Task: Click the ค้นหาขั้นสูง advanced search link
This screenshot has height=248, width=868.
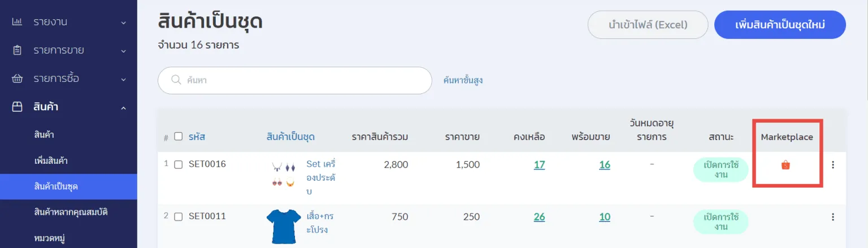Action: [463, 80]
